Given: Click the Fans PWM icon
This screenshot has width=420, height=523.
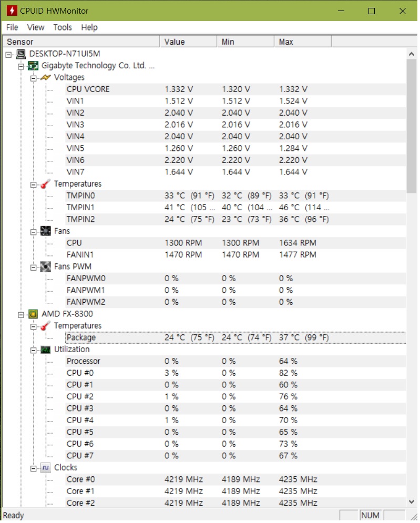Looking at the screenshot, I should click(45, 267).
